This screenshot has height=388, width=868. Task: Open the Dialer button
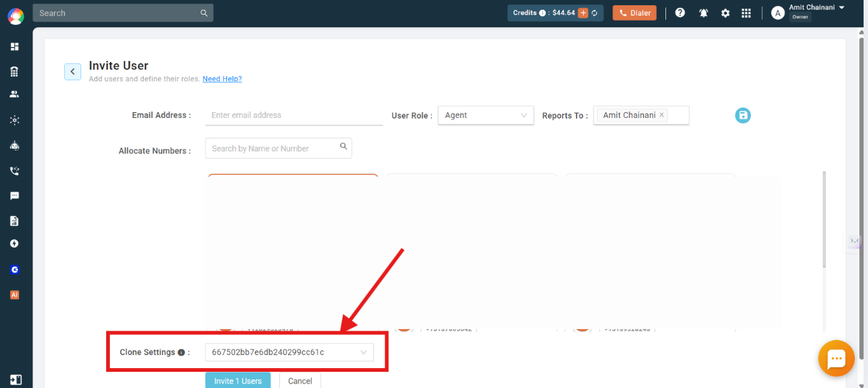tap(634, 13)
